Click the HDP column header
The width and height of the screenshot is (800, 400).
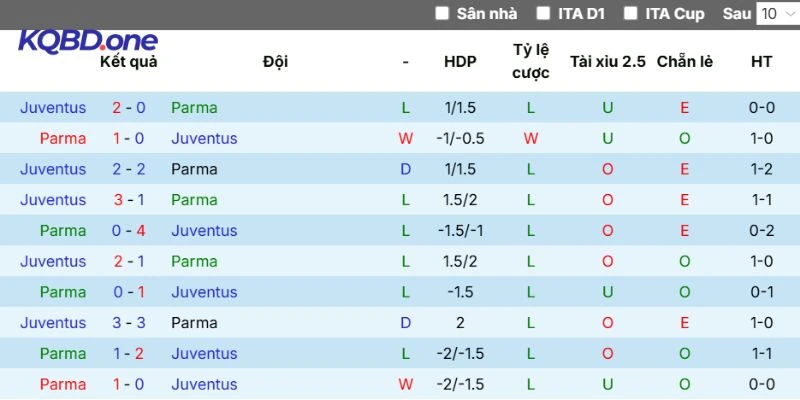pos(460,62)
